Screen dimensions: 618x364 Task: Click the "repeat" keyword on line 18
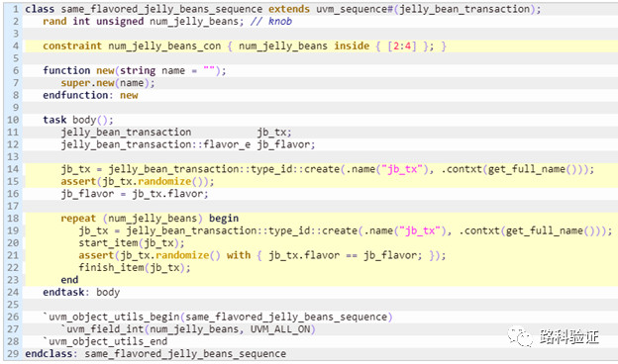click(78, 219)
